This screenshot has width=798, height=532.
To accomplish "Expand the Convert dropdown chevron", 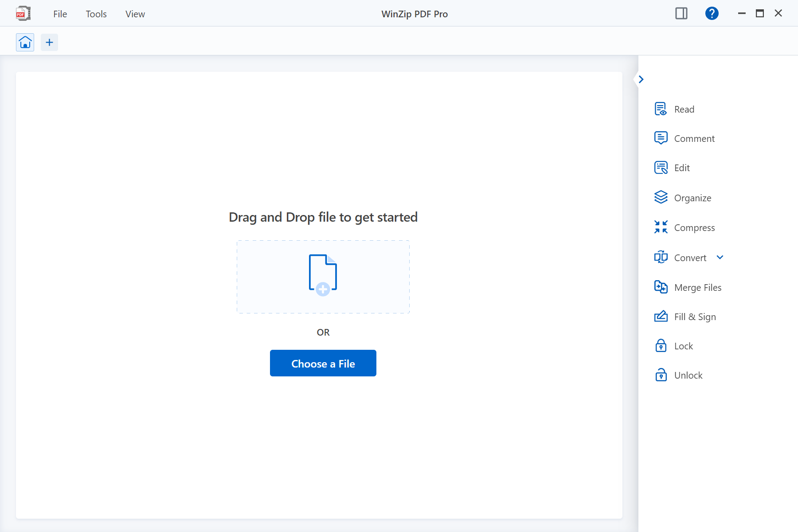I will pyautogui.click(x=720, y=257).
